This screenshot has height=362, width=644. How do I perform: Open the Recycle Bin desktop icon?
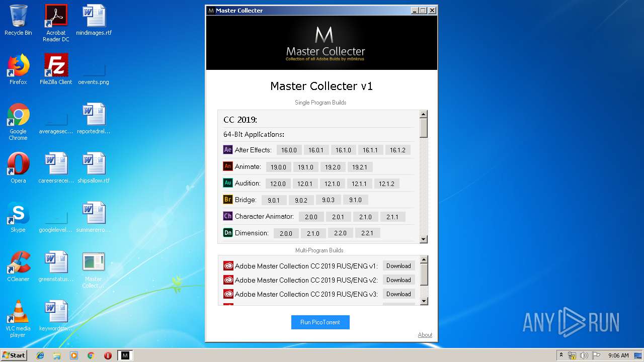pyautogui.click(x=18, y=20)
